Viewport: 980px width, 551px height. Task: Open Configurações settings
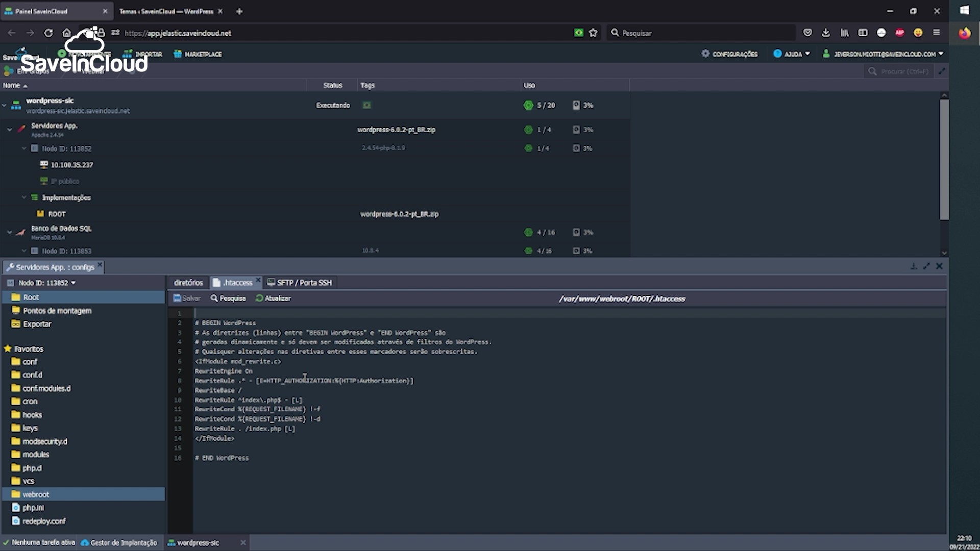(x=729, y=54)
